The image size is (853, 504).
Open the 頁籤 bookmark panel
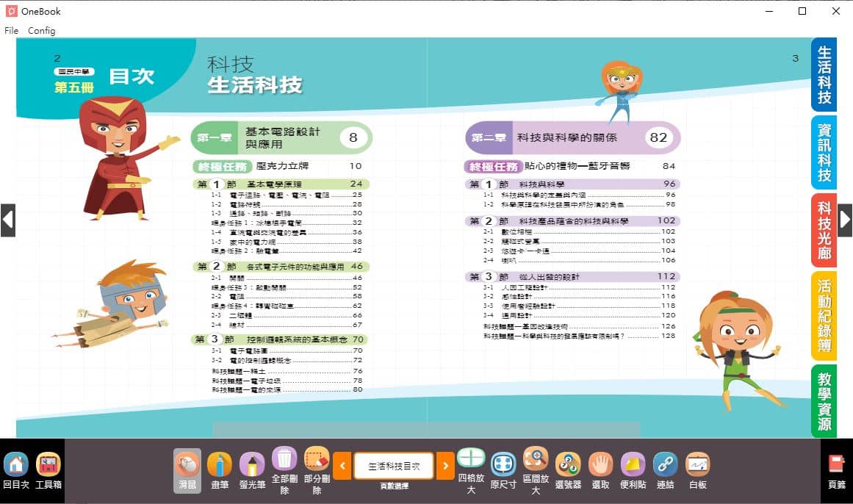click(x=837, y=471)
